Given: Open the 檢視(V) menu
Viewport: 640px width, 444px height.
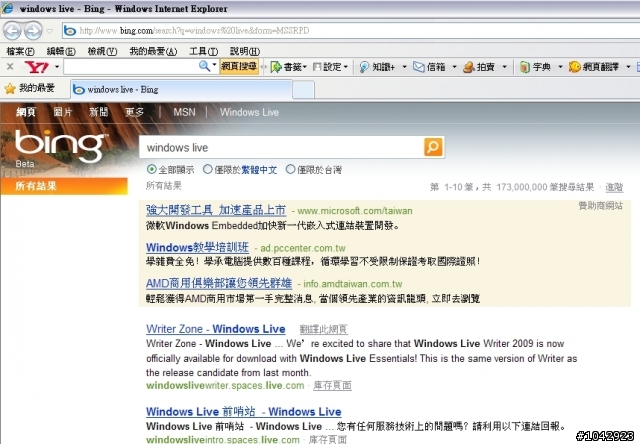Looking at the screenshot, I should [102, 51].
